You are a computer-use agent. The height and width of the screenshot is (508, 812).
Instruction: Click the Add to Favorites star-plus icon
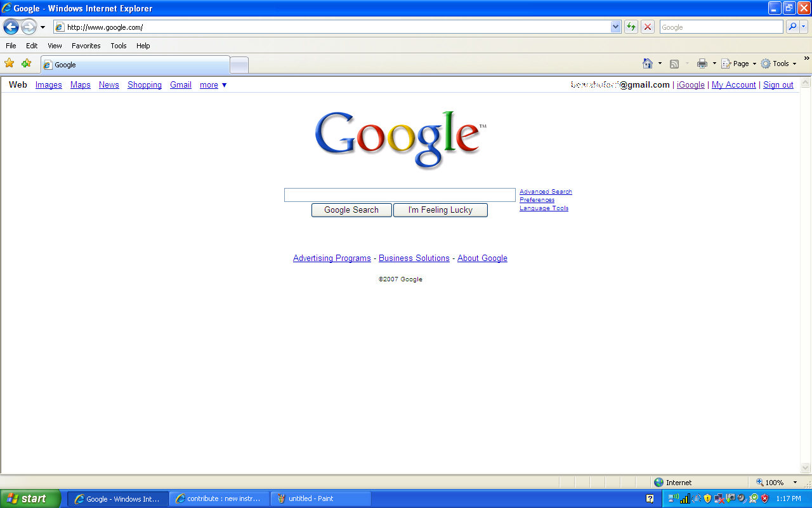tap(26, 63)
